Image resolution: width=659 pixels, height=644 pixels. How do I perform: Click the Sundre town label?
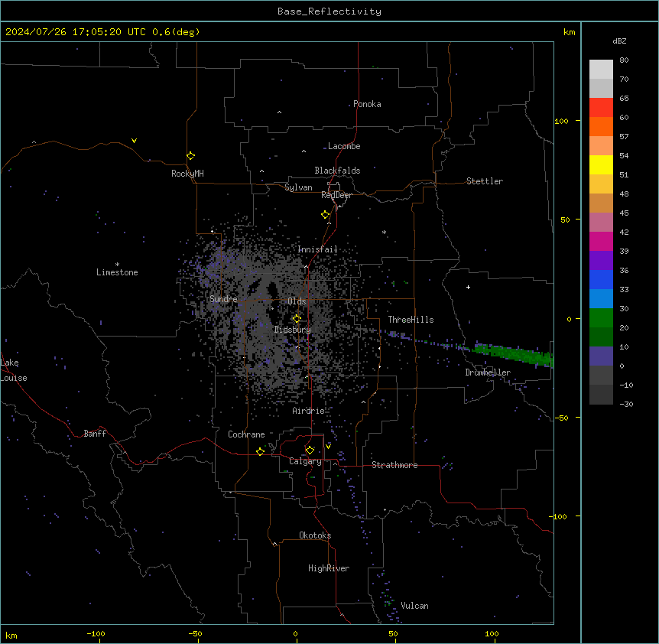(x=223, y=299)
